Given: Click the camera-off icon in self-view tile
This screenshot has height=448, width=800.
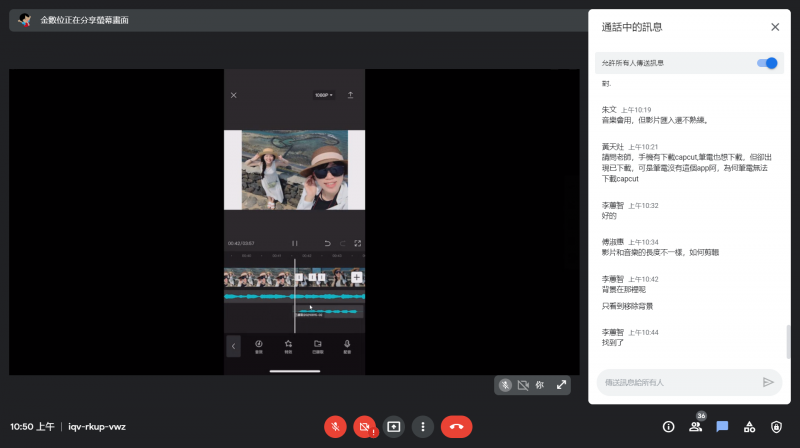Looking at the screenshot, I should [x=523, y=385].
